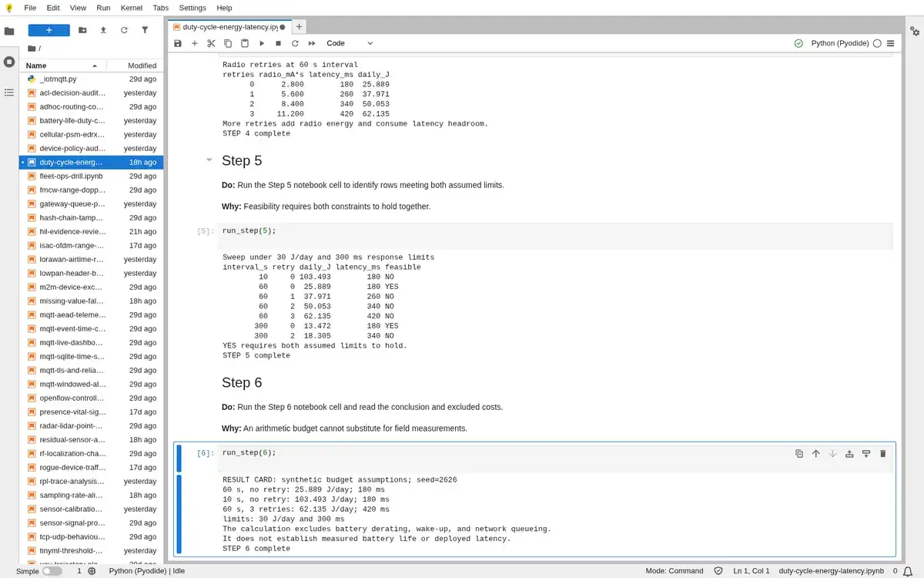This screenshot has width=924, height=578.
Task: Refresh the file browser list
Action: pos(124,30)
